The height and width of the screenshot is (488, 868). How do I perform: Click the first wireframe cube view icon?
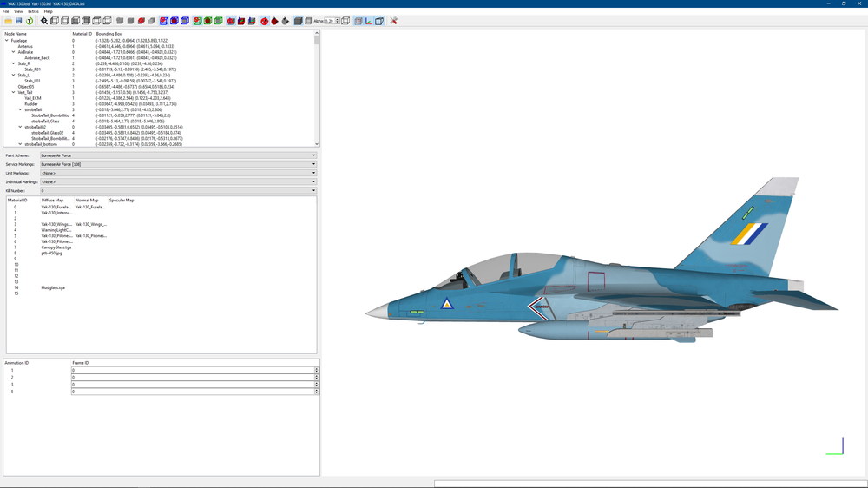(x=55, y=21)
